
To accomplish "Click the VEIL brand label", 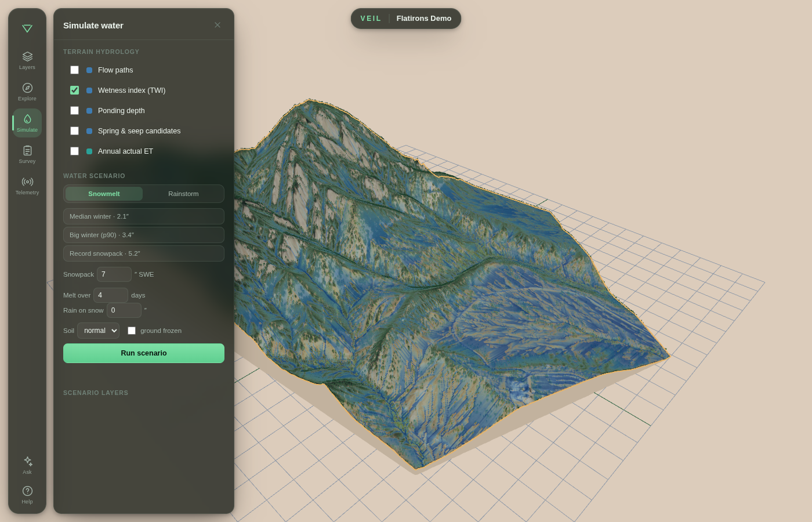I will (371, 19).
